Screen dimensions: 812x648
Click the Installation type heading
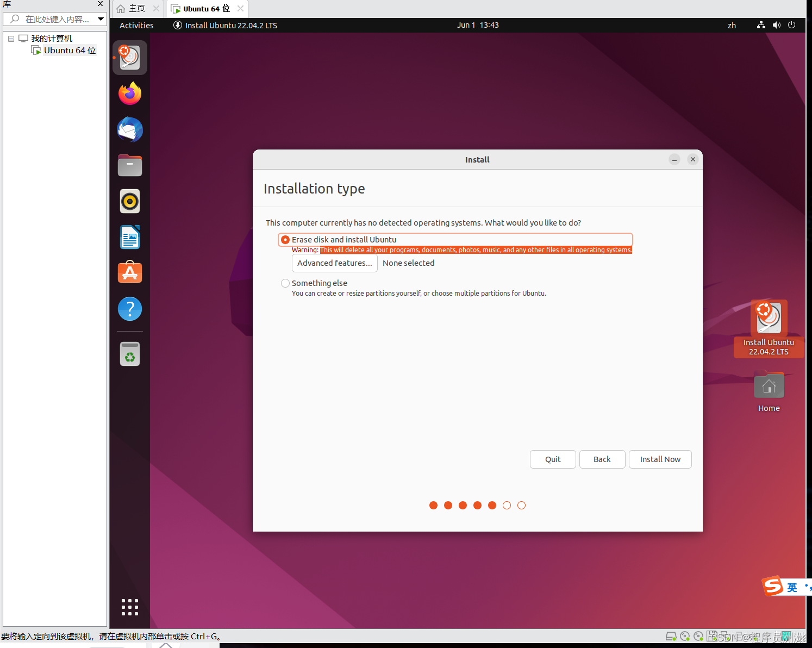314,189
